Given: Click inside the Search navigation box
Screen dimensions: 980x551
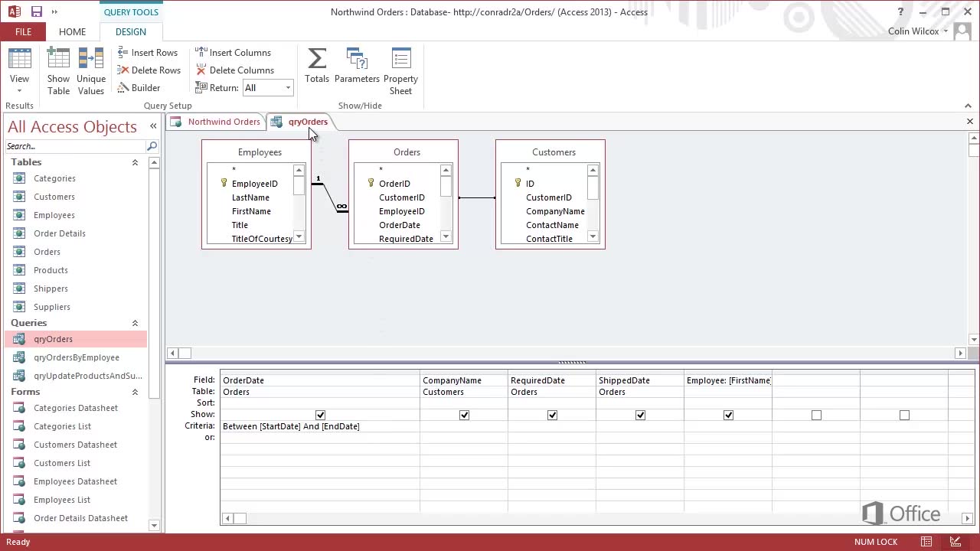Looking at the screenshot, I should pyautogui.click(x=75, y=146).
